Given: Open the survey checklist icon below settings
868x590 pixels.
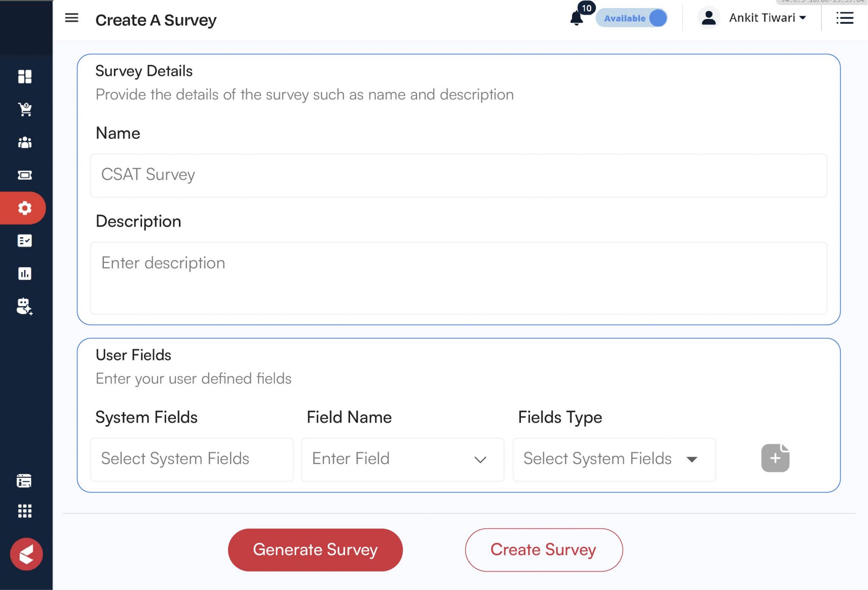Looking at the screenshot, I should [x=25, y=241].
